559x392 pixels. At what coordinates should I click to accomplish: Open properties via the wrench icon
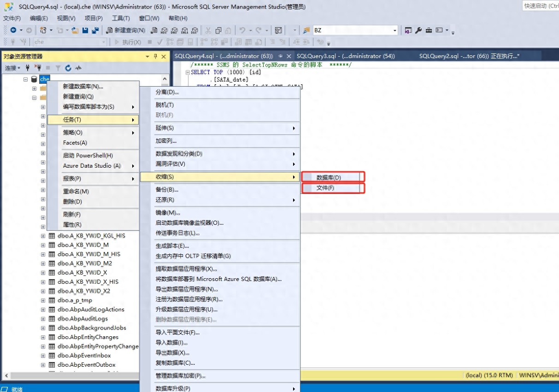tap(418, 30)
